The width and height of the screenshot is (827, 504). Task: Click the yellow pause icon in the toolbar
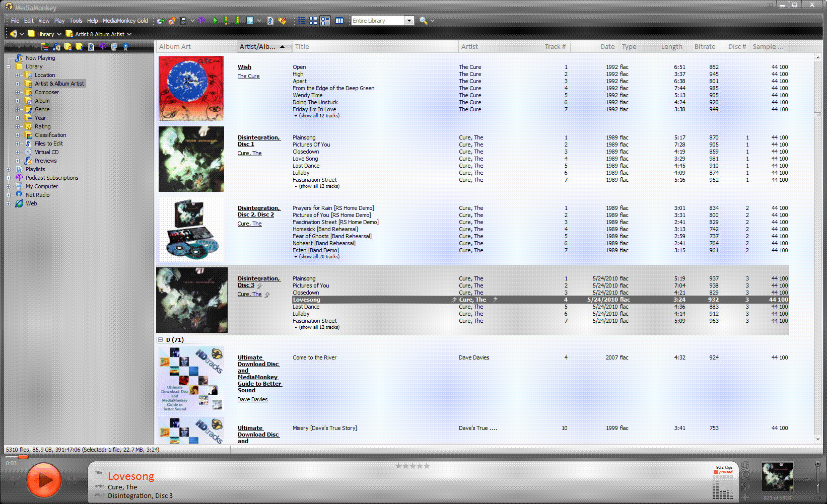click(226, 21)
